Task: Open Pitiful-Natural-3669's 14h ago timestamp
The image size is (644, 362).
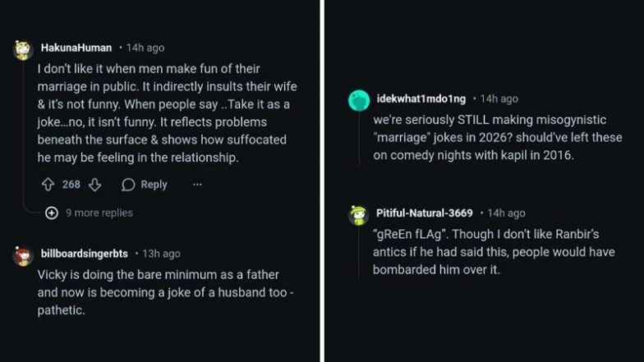Action: [505, 213]
